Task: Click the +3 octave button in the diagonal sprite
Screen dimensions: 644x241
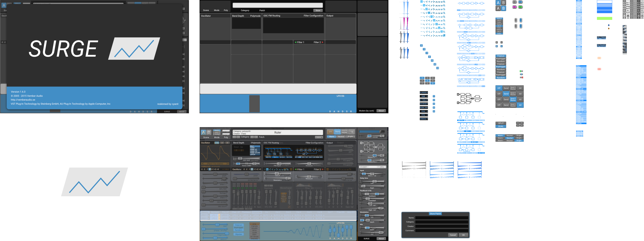Action: click(438, 68)
